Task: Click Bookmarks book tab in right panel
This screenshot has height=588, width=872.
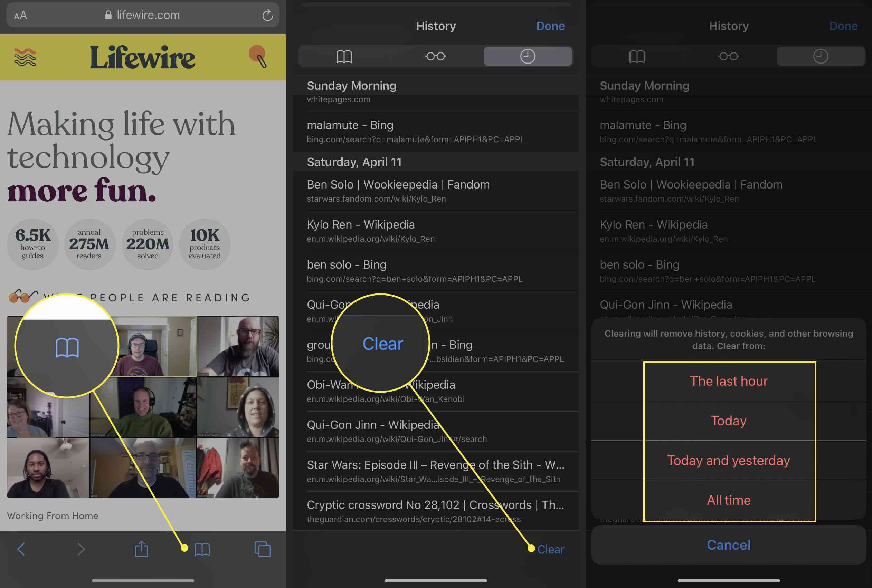Action: point(637,56)
